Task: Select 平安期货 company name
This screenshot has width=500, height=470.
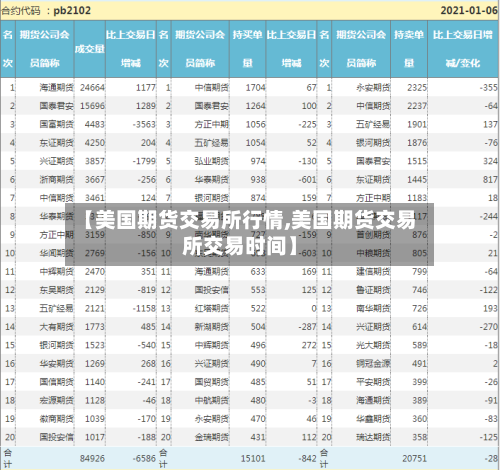Action: pos(373,382)
